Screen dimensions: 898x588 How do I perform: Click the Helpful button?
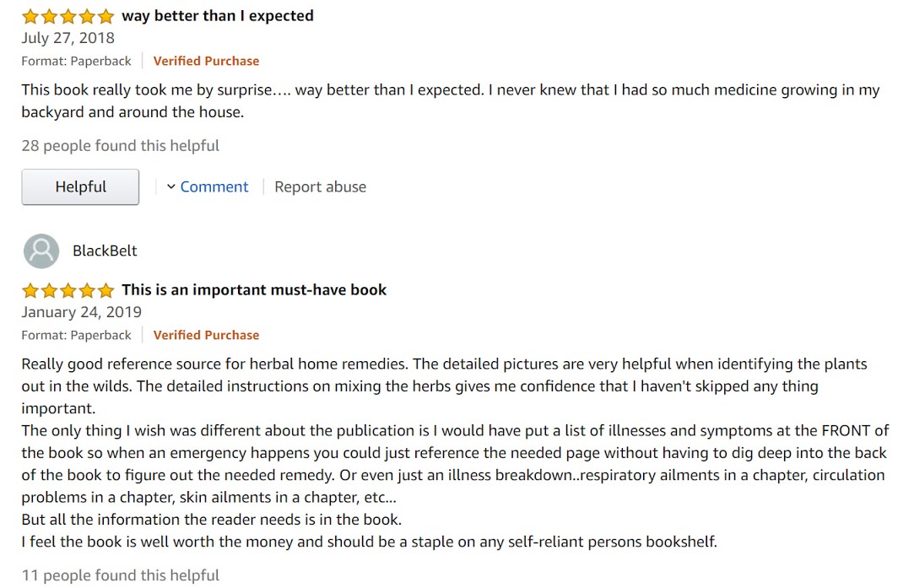(80, 186)
